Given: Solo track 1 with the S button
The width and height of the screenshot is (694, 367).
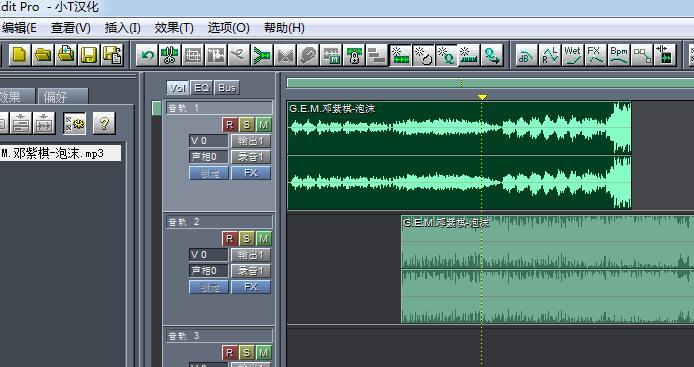Looking at the screenshot, I should [x=247, y=125].
